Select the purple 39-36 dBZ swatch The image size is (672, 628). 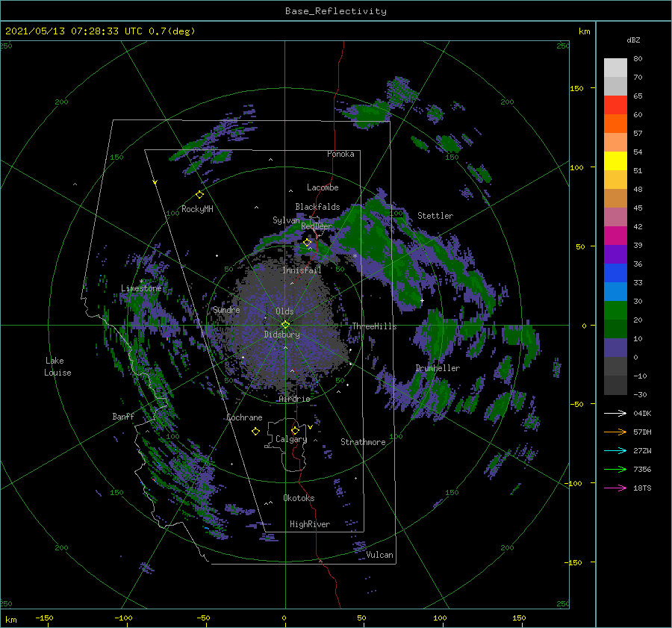coord(615,254)
